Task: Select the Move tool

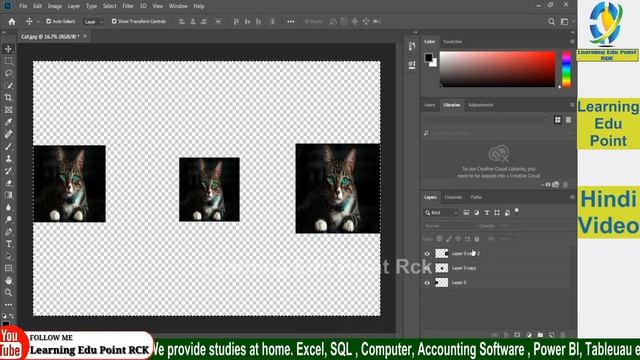Action: [8, 49]
